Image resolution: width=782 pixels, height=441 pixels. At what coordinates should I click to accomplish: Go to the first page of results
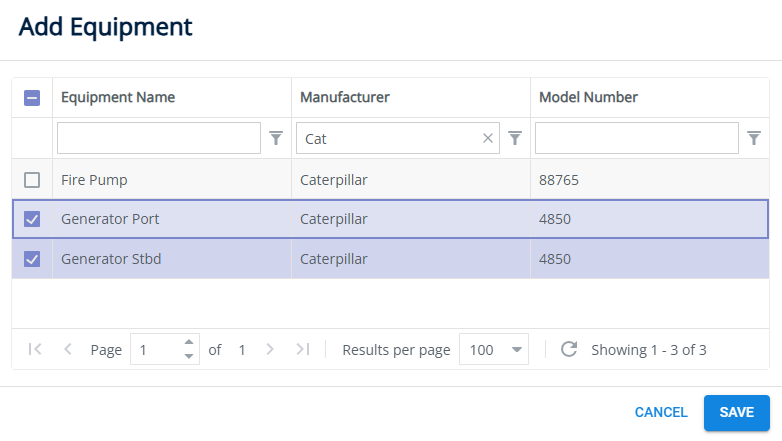point(35,350)
